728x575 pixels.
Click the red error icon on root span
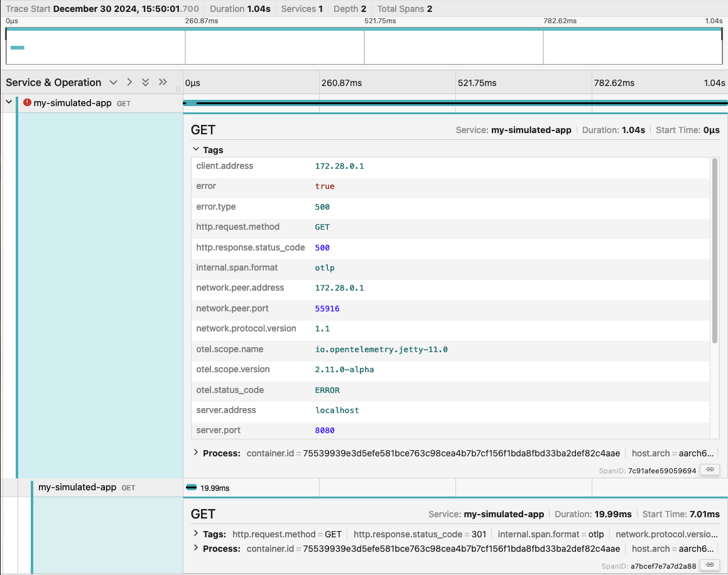click(x=27, y=103)
